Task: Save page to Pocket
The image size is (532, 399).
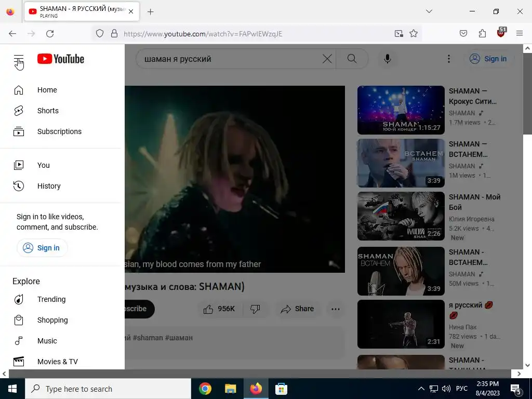Action: [463, 33]
